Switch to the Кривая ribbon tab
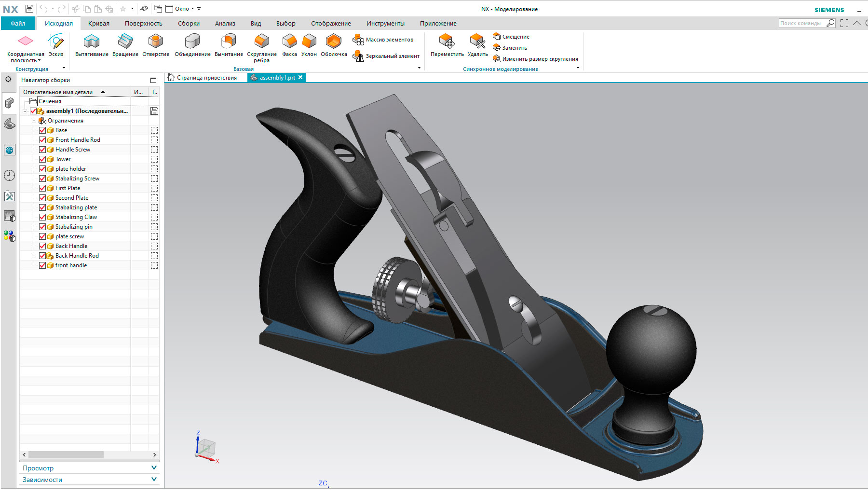Viewport: 868px width, 495px height. tap(99, 23)
